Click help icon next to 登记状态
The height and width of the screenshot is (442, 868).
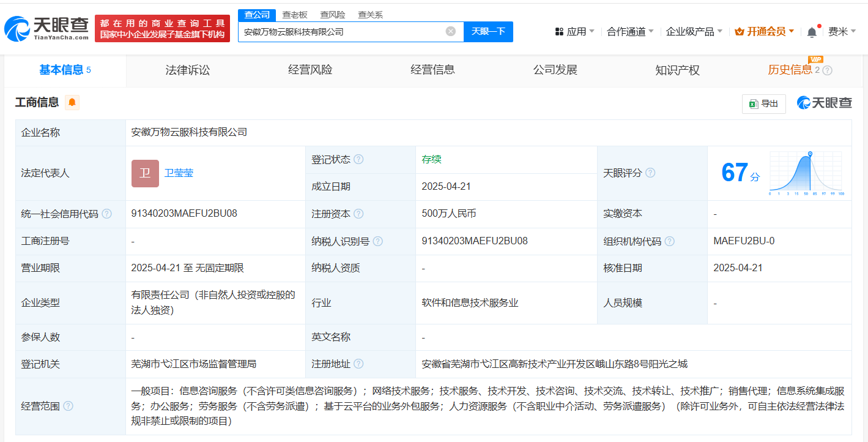click(358, 160)
